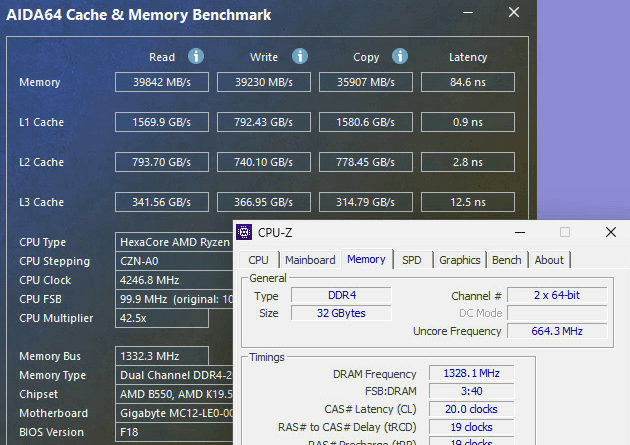This screenshot has height=445, width=630.
Task: Click the Latency column header in AIDA64
Action: [468, 57]
